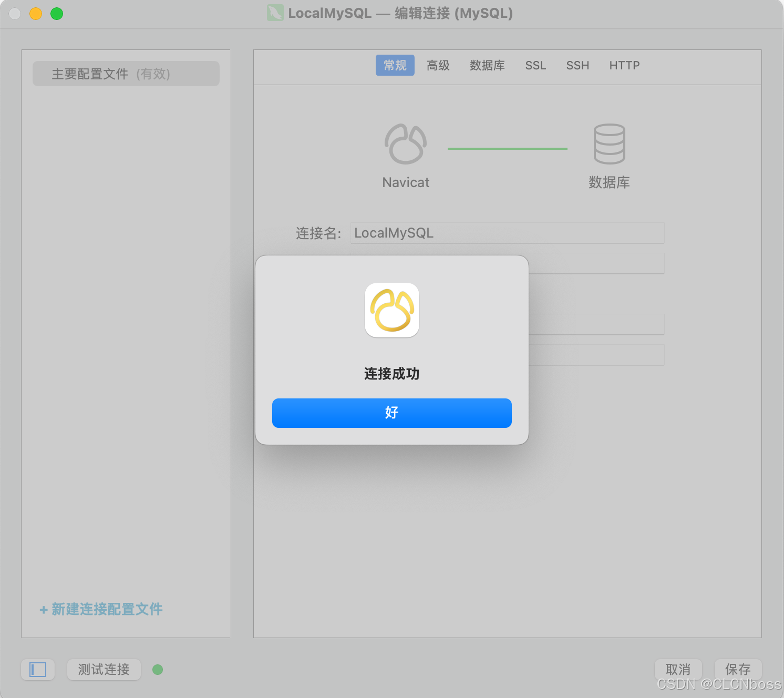Click the 测试连接 button
The image size is (784, 698).
pyautogui.click(x=104, y=670)
